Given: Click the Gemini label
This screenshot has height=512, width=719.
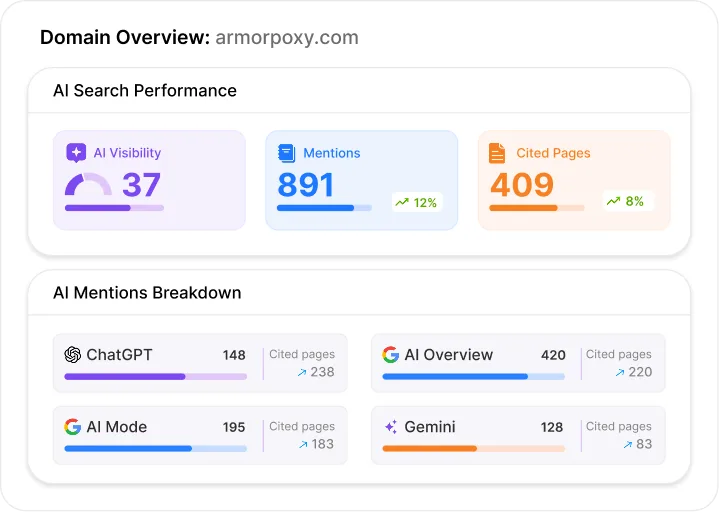Looking at the screenshot, I should click(x=430, y=427).
